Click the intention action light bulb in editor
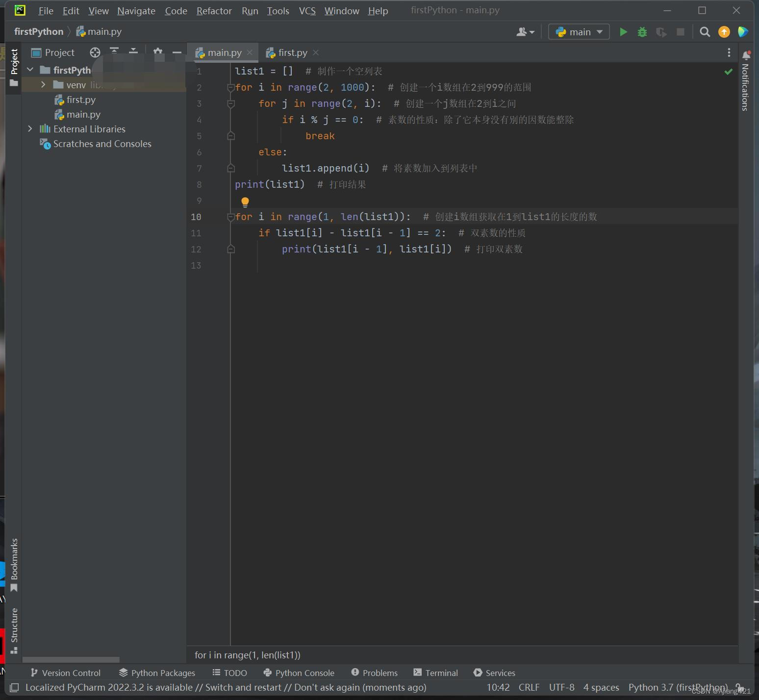 coord(245,201)
